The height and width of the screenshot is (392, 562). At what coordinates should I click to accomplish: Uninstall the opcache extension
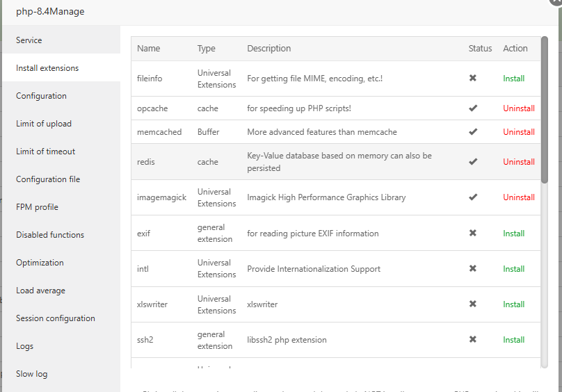click(x=519, y=108)
